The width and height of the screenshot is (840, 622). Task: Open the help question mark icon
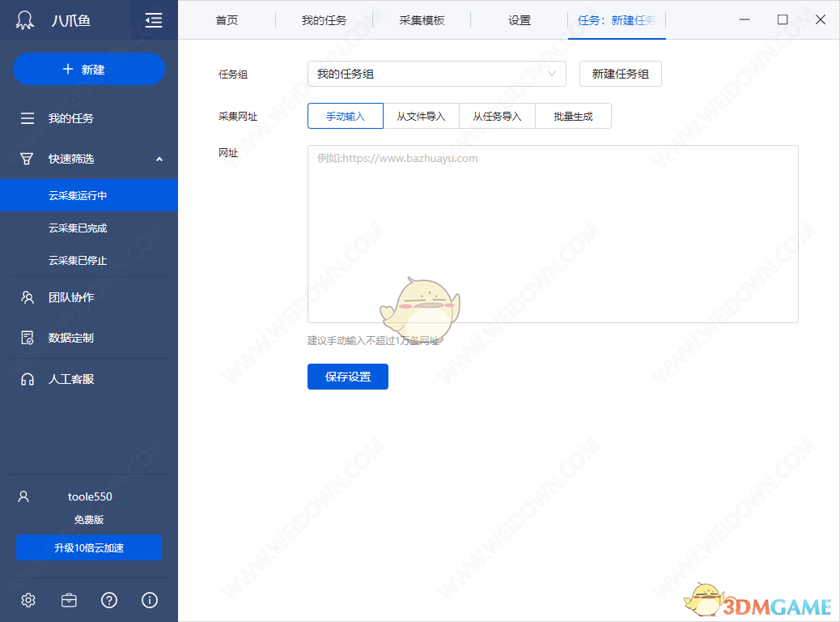tap(109, 600)
